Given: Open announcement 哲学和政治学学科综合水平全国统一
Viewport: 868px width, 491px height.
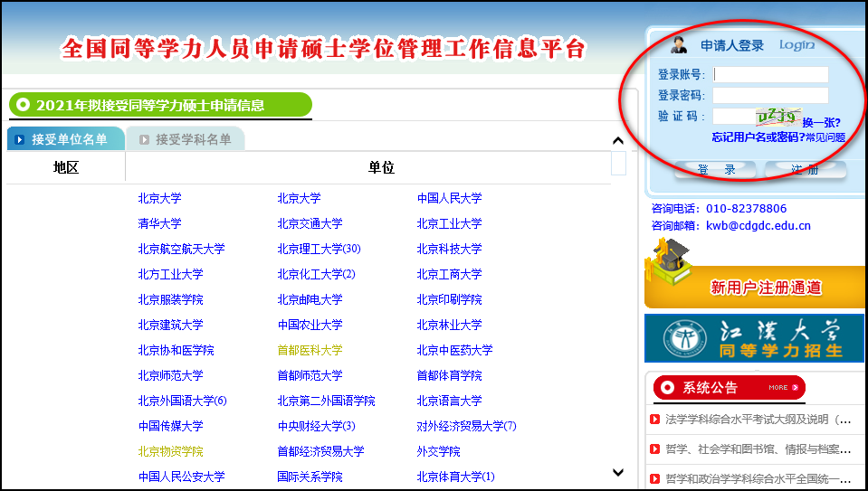Looking at the screenshot, I should [x=758, y=479].
